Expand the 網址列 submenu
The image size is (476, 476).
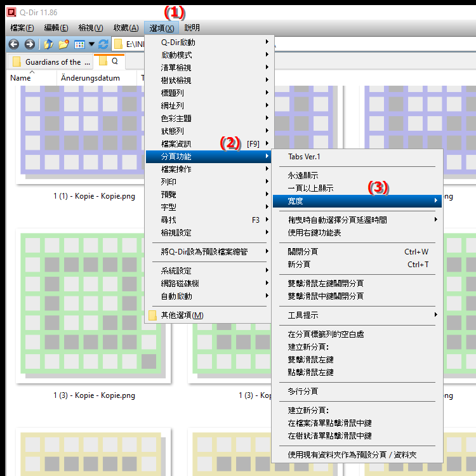(209, 105)
